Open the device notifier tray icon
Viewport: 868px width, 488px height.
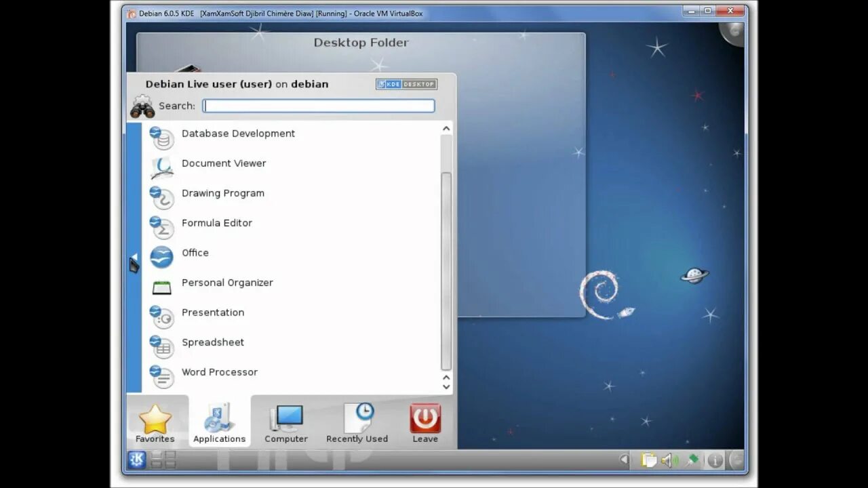click(x=692, y=460)
